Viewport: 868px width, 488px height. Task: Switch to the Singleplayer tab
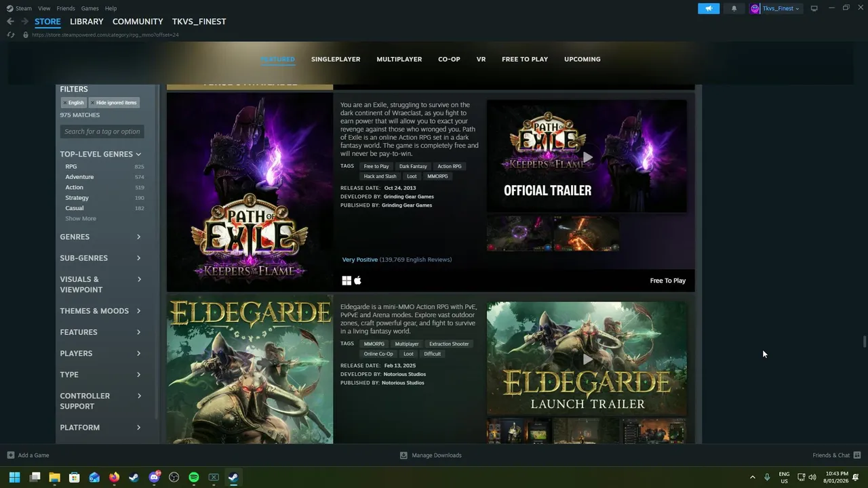tap(336, 59)
